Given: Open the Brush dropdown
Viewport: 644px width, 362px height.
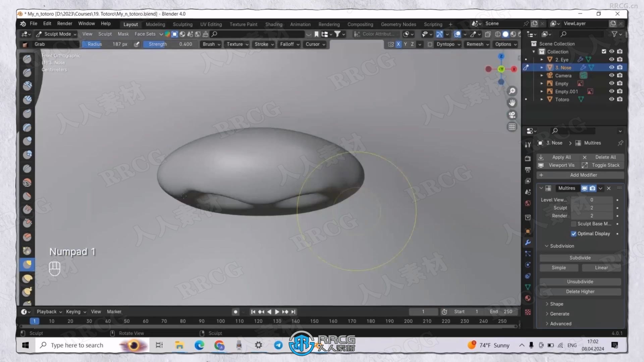Looking at the screenshot, I should (x=211, y=44).
